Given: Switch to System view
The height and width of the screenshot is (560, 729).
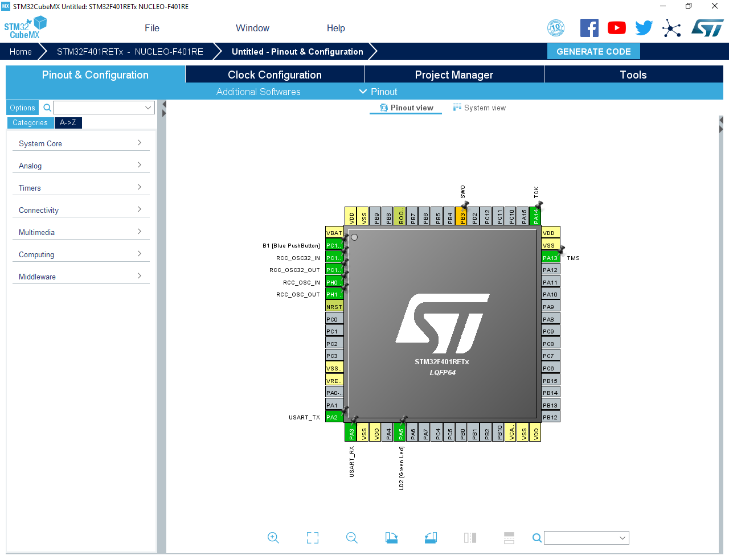Looking at the screenshot, I should [x=479, y=108].
